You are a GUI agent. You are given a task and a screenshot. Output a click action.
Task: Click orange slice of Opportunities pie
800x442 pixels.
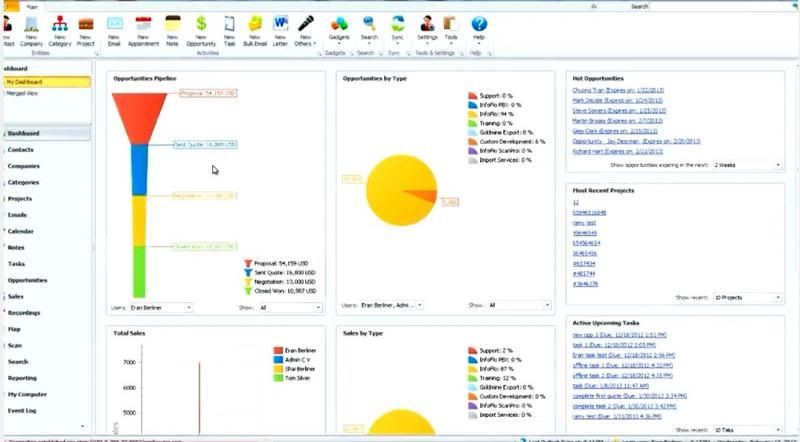coord(424,197)
